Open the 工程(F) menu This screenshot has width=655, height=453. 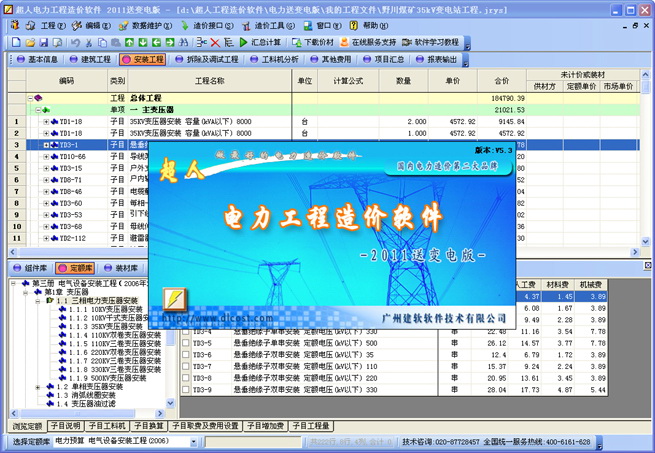[x=53, y=26]
